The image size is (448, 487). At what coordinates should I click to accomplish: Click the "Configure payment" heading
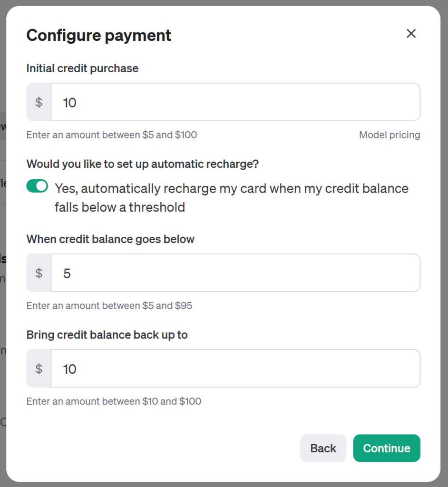pyautogui.click(x=99, y=35)
